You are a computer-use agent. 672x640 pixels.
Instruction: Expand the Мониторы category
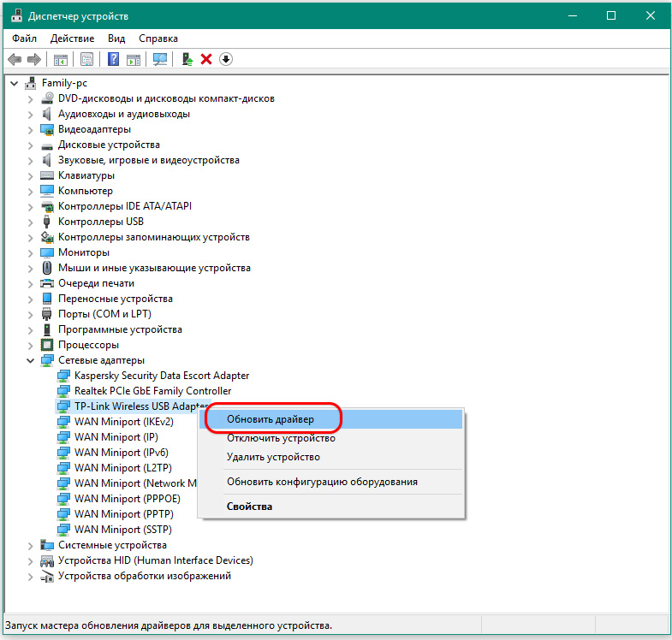30,252
